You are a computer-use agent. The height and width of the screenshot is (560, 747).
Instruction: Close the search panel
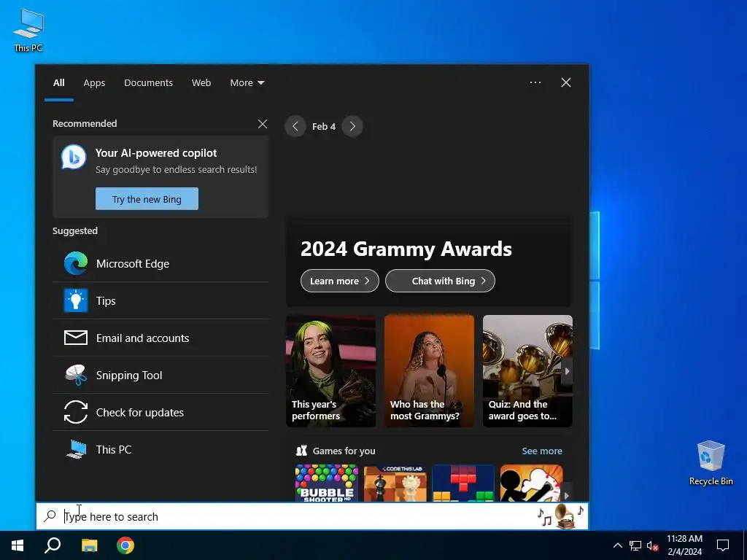[566, 82]
